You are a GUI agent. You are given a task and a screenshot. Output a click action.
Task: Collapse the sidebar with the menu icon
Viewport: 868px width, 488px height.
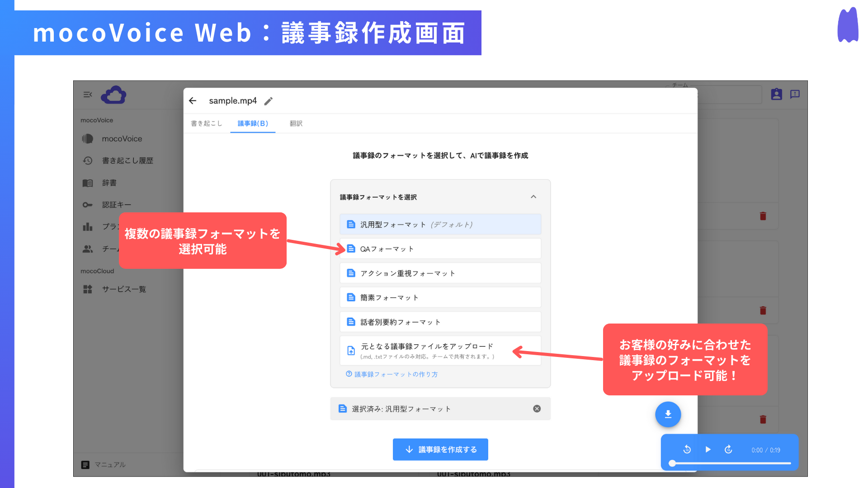[x=88, y=94]
